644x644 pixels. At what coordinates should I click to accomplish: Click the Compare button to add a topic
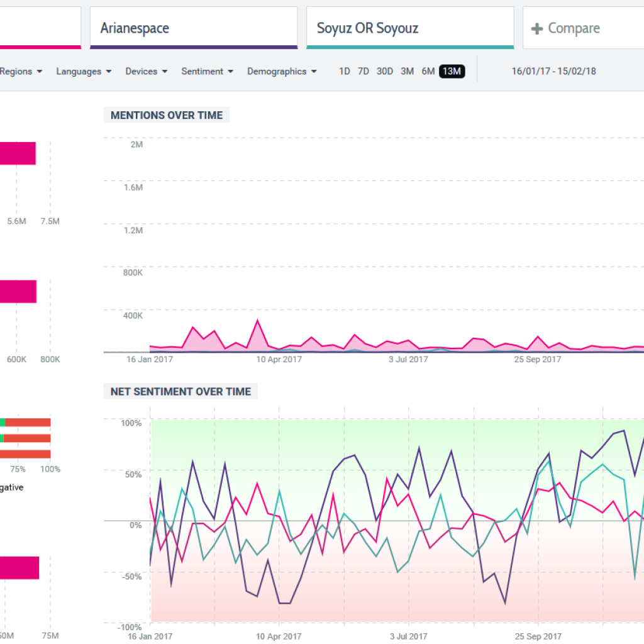click(583, 28)
